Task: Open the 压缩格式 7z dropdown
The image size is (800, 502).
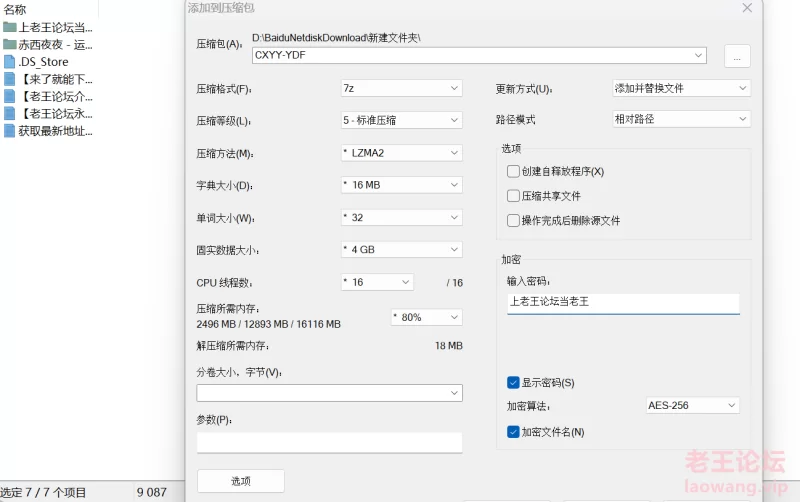Action: pyautogui.click(x=401, y=88)
